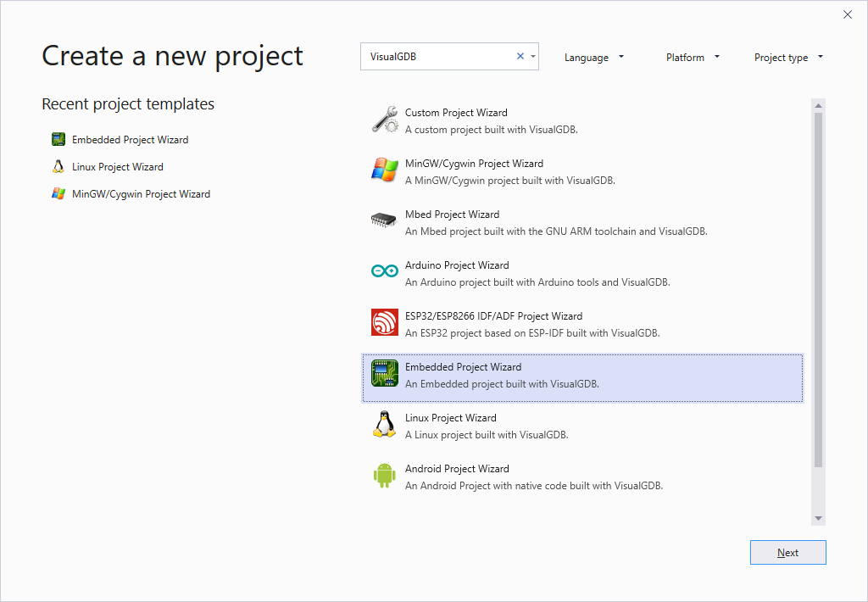Image resolution: width=868 pixels, height=602 pixels.
Task: Click the green circuit board icon in template list
Action: point(385,373)
